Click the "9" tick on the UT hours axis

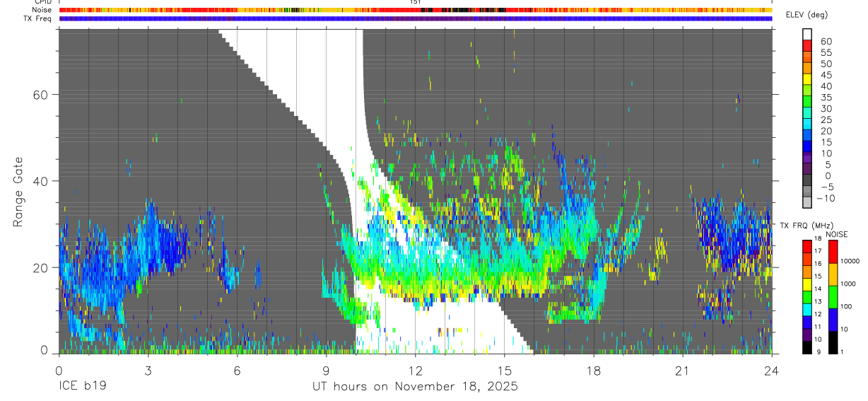pos(326,370)
